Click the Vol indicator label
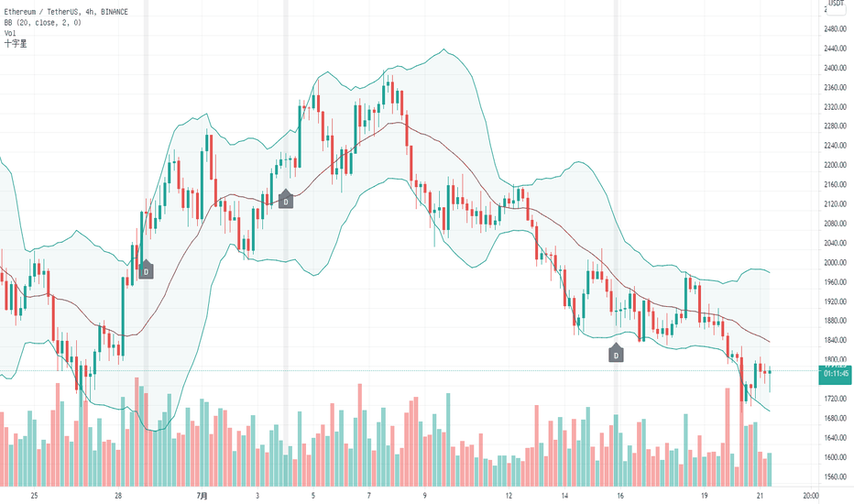The width and height of the screenshot is (854, 504). coord(9,33)
